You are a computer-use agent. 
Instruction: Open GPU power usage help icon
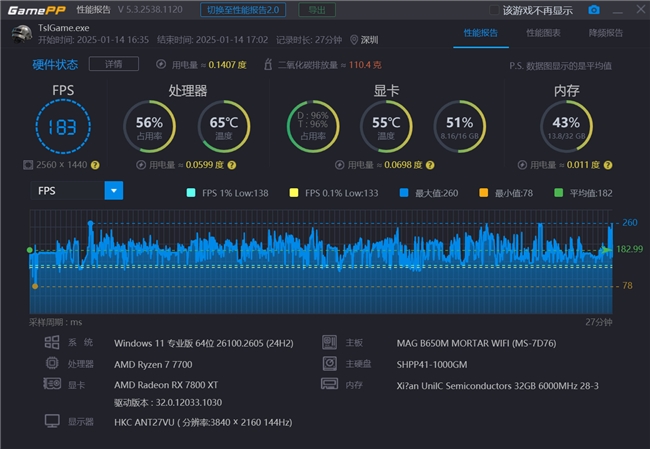click(430, 165)
